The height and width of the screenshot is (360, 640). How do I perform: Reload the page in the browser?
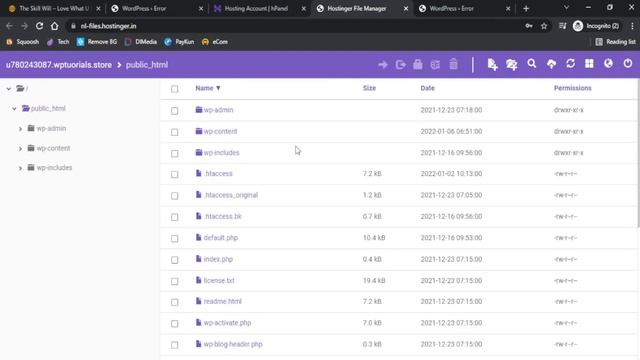coord(39,26)
